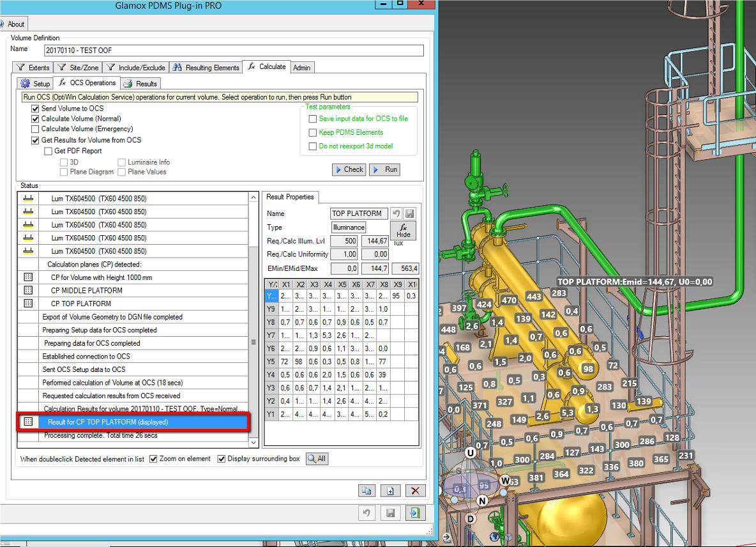Click the N north marker on the view cube
Screen dimensions: 756x547
pos(481,501)
